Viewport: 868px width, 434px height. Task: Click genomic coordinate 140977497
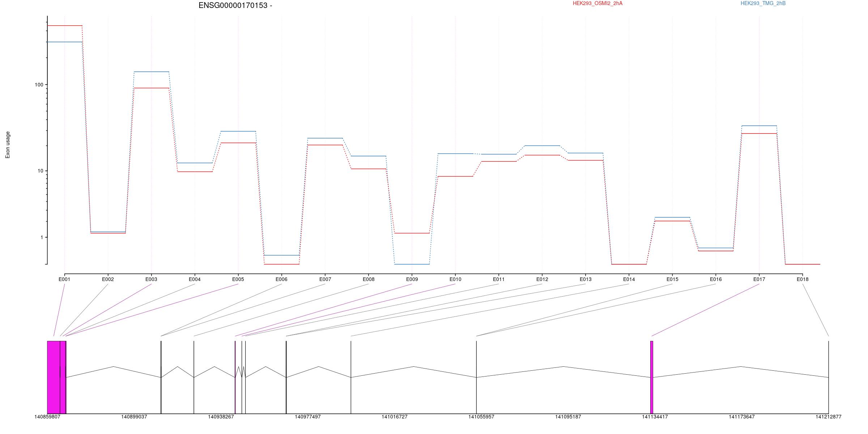click(x=308, y=417)
